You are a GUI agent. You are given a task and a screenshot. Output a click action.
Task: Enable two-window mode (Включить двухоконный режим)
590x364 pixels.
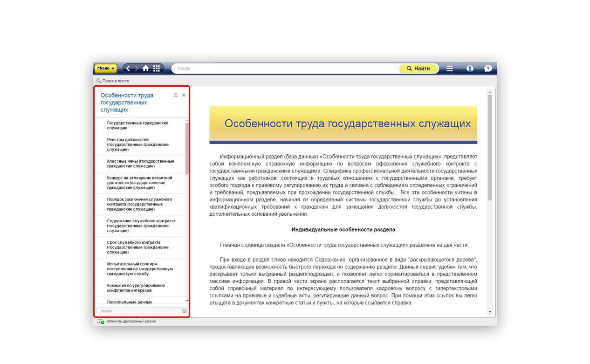pyautogui.click(x=126, y=321)
